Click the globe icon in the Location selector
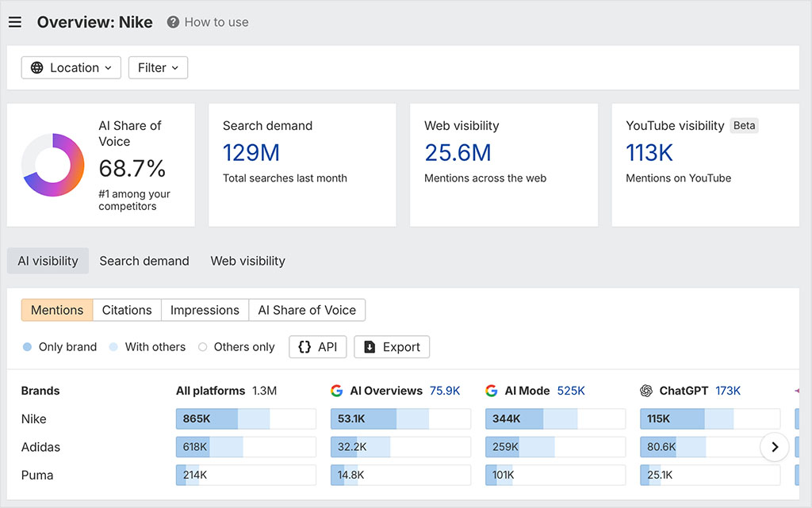This screenshot has height=508, width=812. (x=36, y=67)
